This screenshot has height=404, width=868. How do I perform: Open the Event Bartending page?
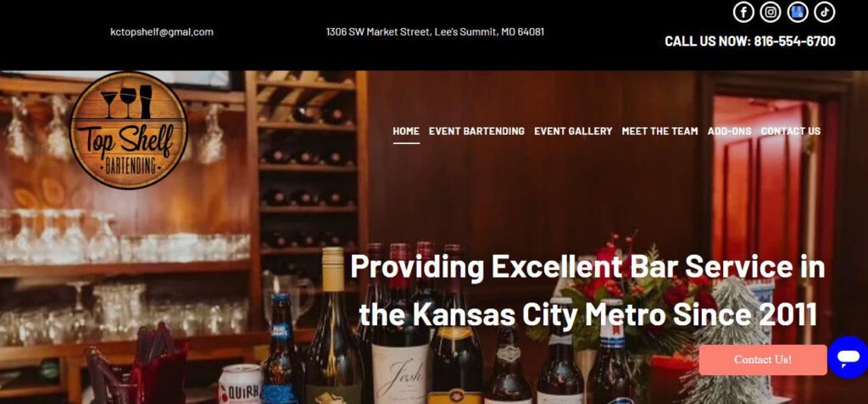(x=476, y=131)
